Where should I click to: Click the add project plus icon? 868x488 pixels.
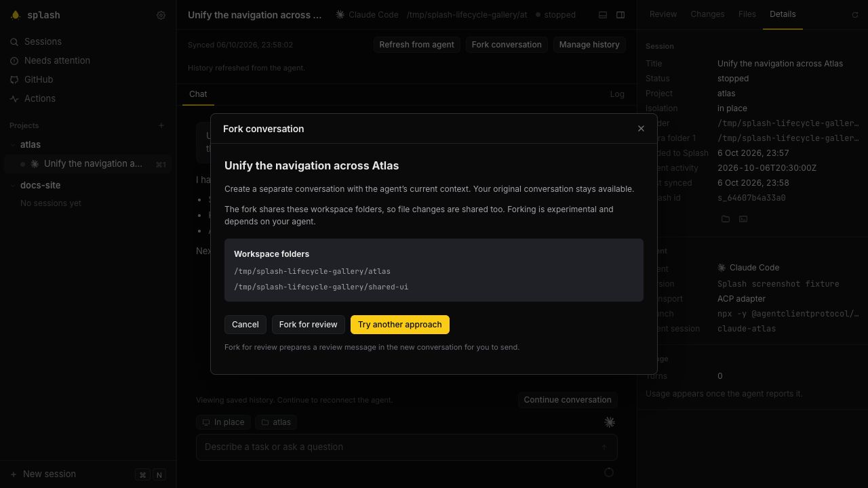[161, 125]
